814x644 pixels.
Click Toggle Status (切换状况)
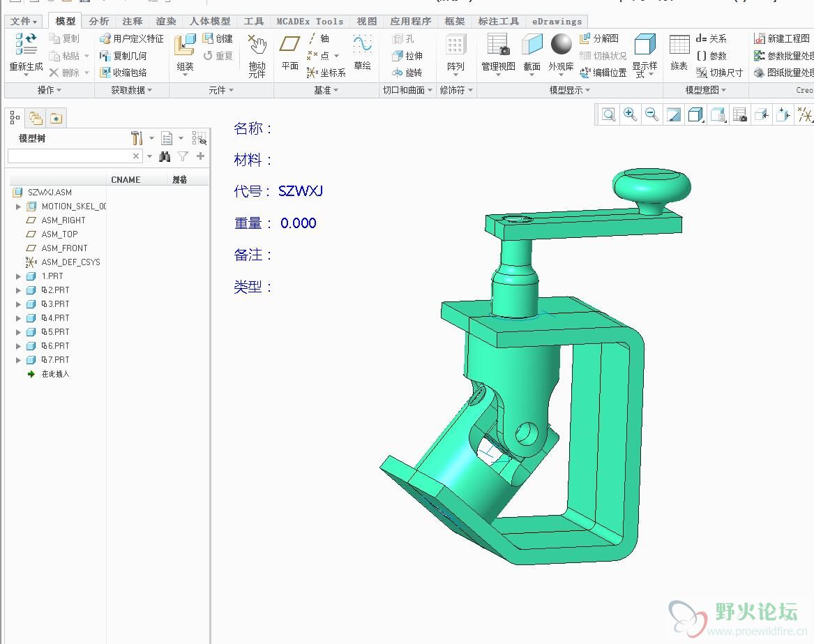[x=603, y=56]
